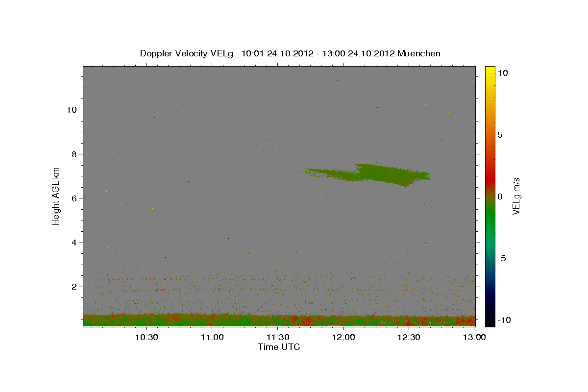Click the 13:00 time tick label
588x392 pixels.
[x=474, y=337]
